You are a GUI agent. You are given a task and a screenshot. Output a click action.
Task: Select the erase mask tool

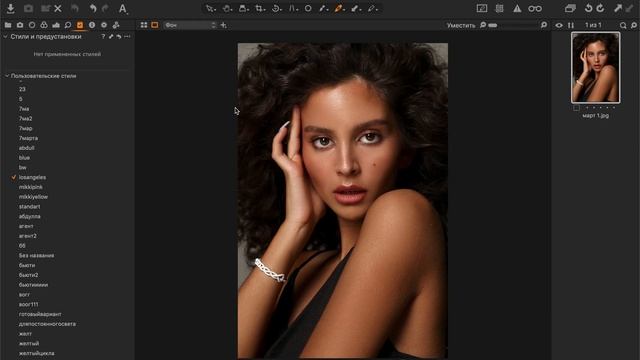(356, 8)
